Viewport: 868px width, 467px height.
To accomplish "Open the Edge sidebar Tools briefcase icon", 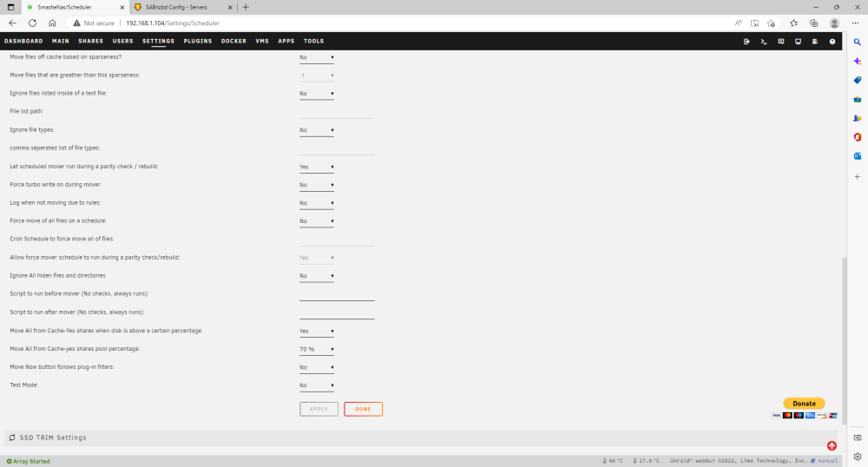I will (x=857, y=99).
